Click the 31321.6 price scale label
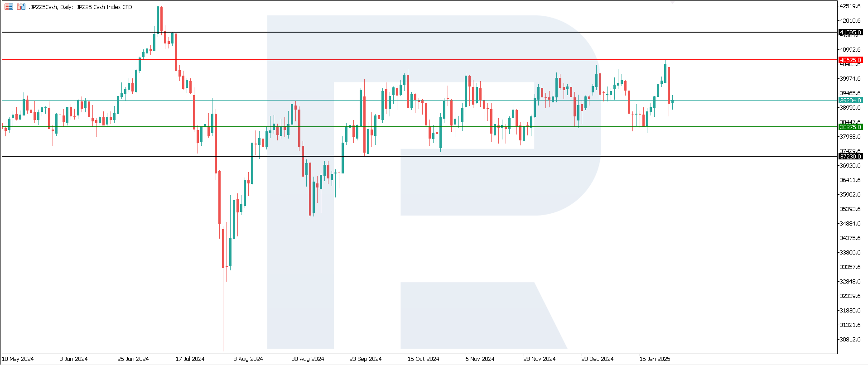Viewport: 868px width, 365px height. 850,325
